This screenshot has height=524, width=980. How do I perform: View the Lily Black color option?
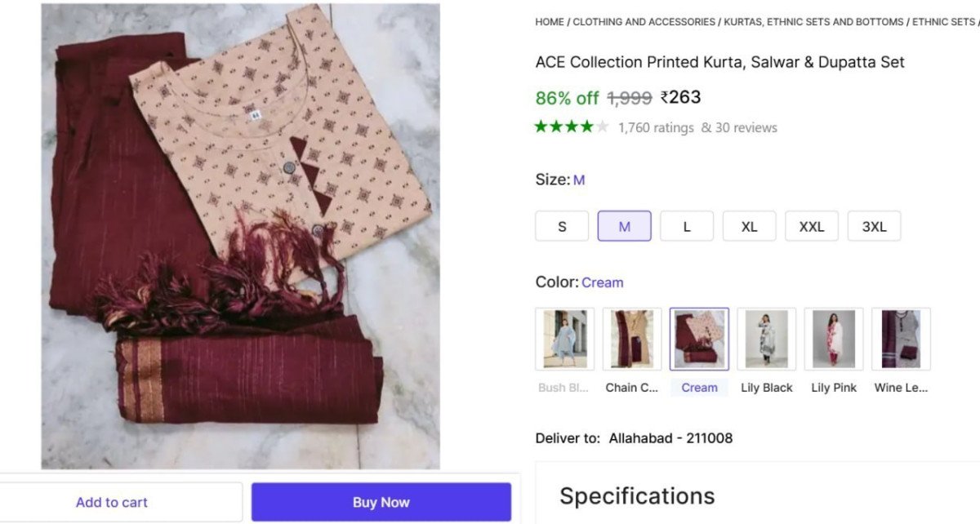pos(766,338)
